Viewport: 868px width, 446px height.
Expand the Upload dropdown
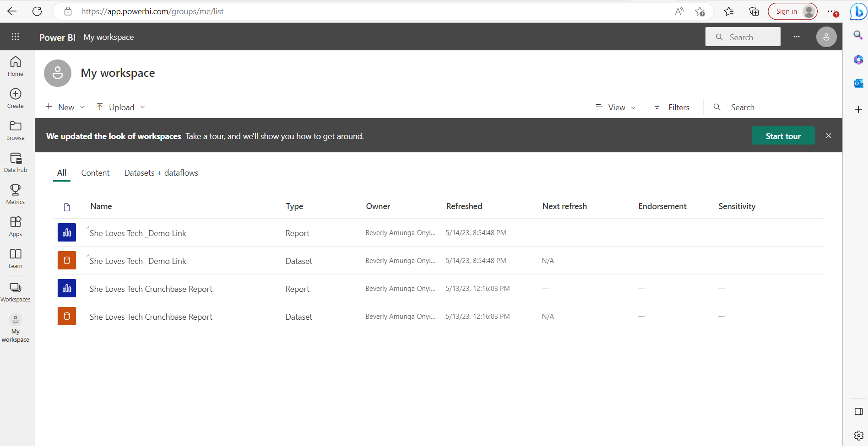[x=121, y=107]
